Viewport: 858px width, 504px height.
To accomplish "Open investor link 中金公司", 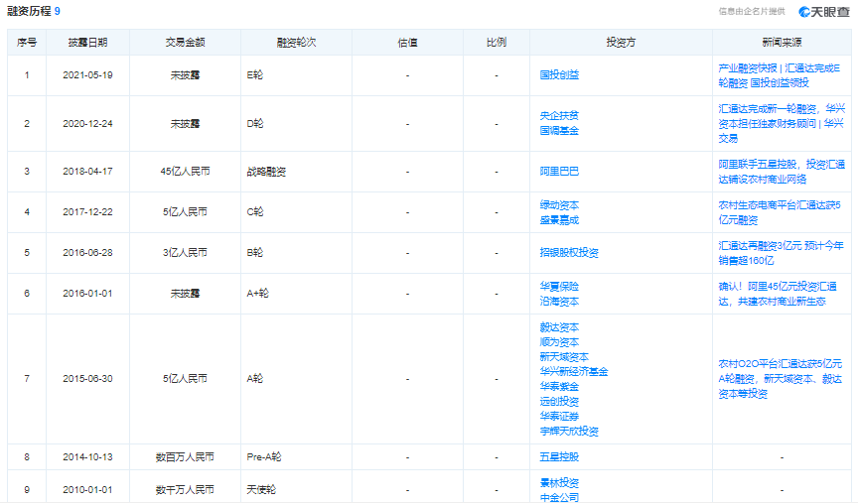I will pos(559,498).
